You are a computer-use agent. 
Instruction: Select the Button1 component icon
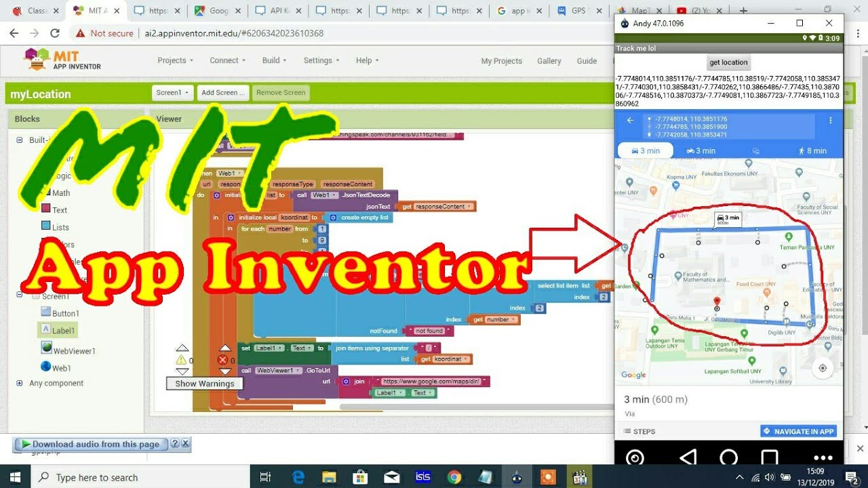[x=46, y=312]
